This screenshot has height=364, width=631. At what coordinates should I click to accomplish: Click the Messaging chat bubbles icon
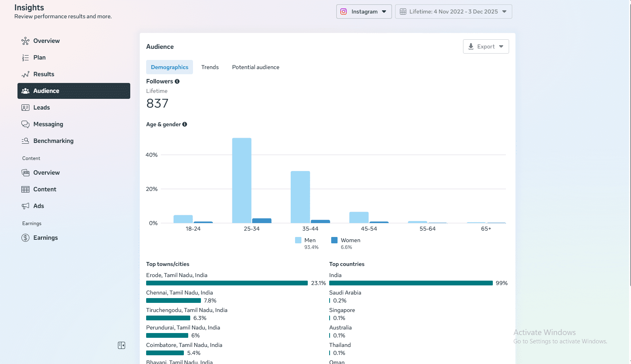[25, 124]
